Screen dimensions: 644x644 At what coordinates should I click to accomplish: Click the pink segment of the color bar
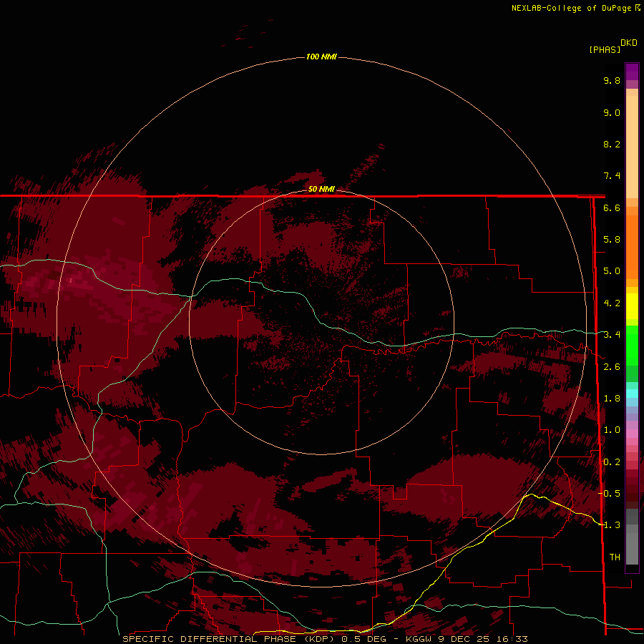click(632, 434)
